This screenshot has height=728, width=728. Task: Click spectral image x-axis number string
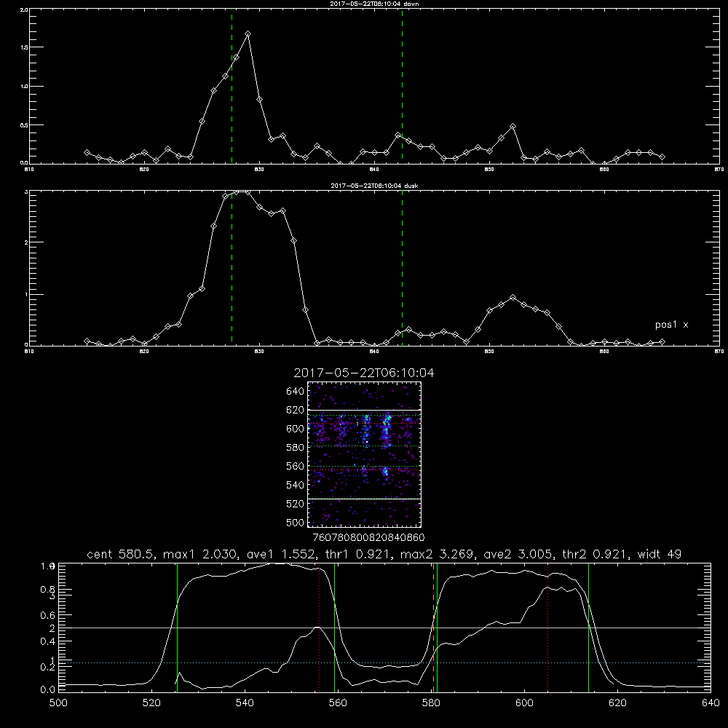tap(368, 538)
